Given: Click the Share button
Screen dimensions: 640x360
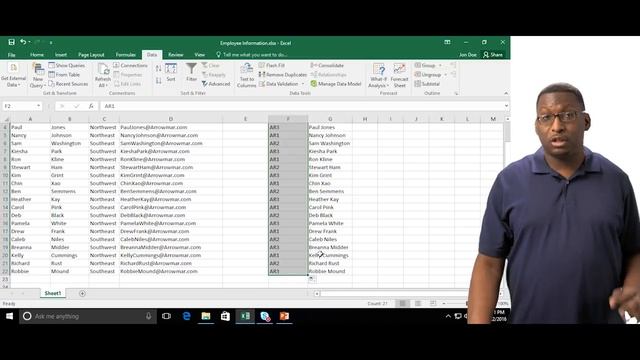Looking at the screenshot, I should 493,55.
